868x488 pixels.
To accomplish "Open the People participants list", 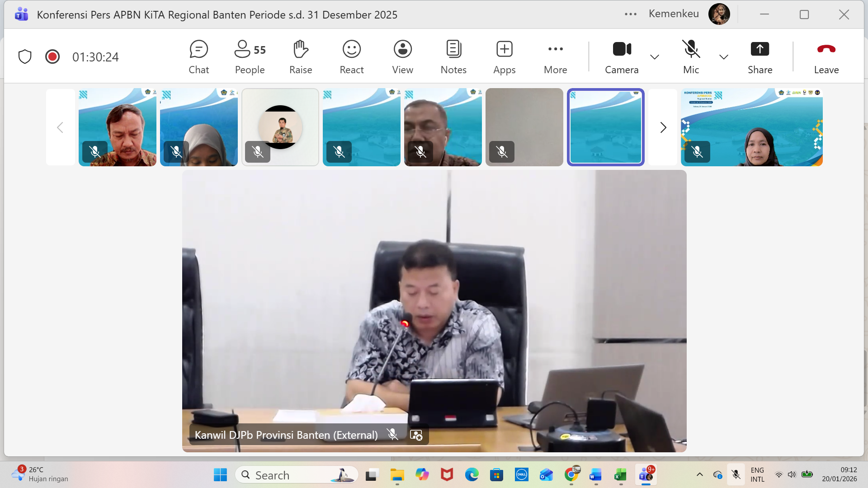I will point(250,57).
